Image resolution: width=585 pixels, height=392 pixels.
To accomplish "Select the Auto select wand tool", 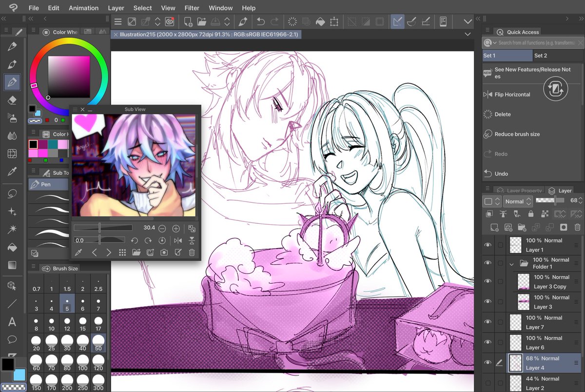I will coord(12,229).
